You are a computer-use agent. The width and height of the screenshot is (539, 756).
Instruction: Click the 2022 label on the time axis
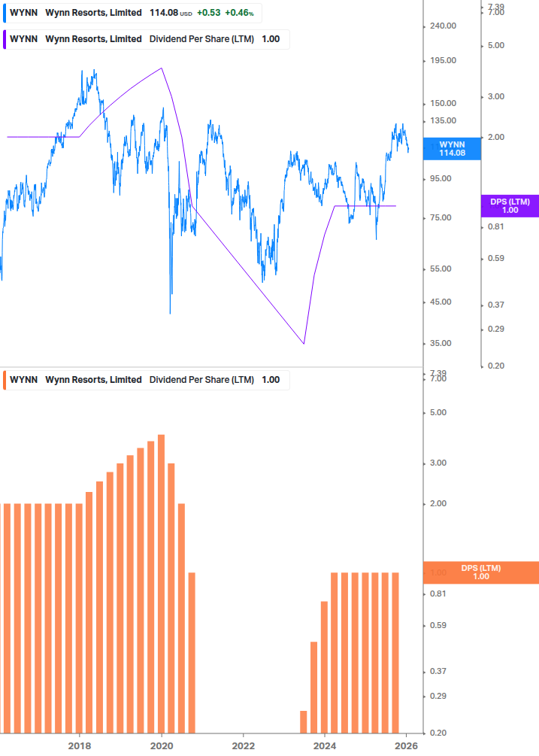click(x=244, y=746)
